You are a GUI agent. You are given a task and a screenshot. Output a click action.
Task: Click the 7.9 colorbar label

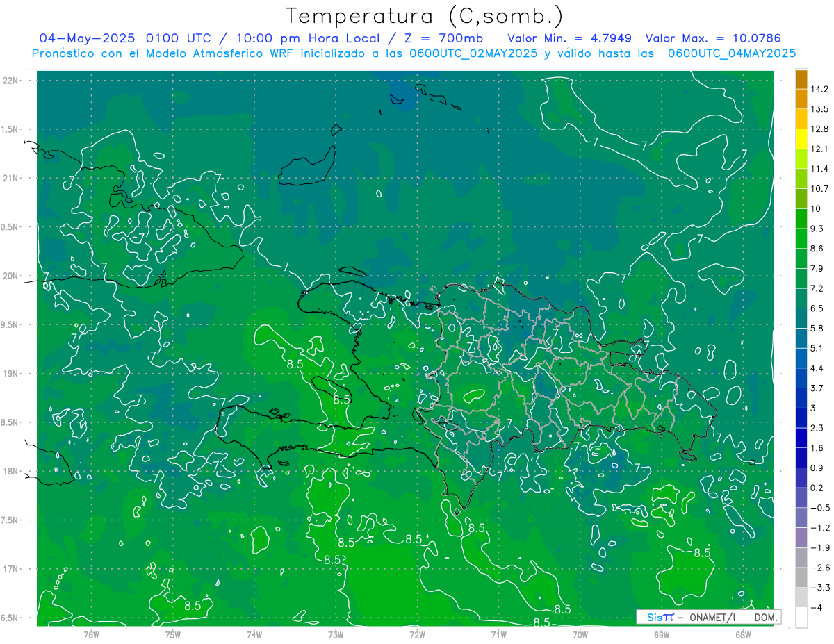click(x=817, y=268)
